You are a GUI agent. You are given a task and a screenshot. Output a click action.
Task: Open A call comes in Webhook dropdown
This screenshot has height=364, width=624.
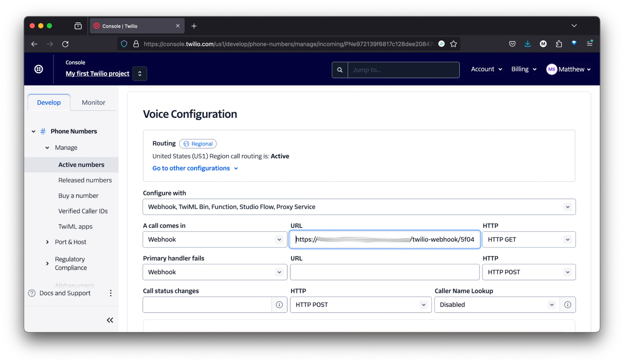215,239
